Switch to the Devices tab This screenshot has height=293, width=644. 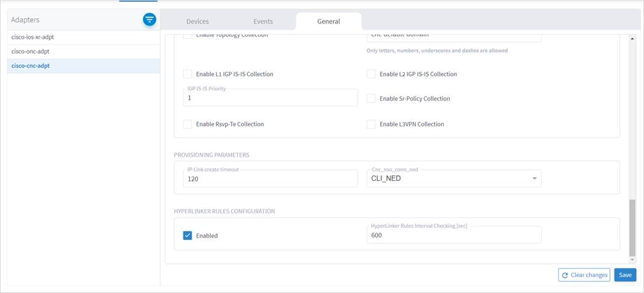coord(198,22)
